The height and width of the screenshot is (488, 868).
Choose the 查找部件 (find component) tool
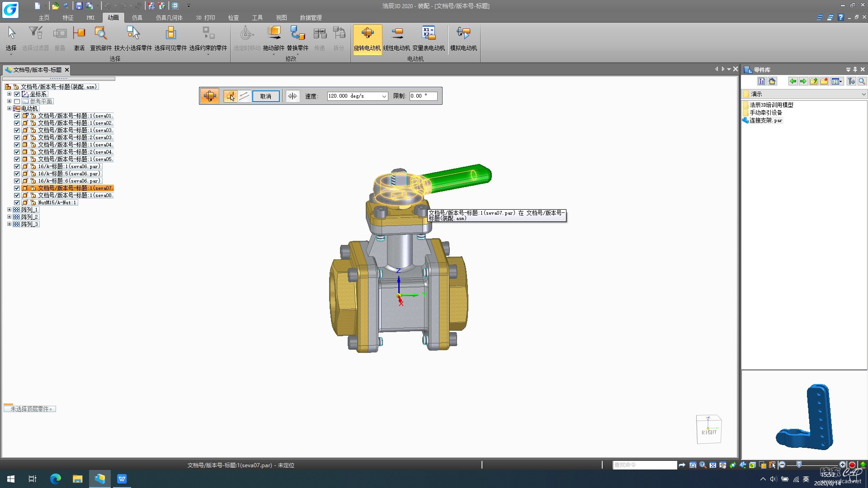point(100,39)
